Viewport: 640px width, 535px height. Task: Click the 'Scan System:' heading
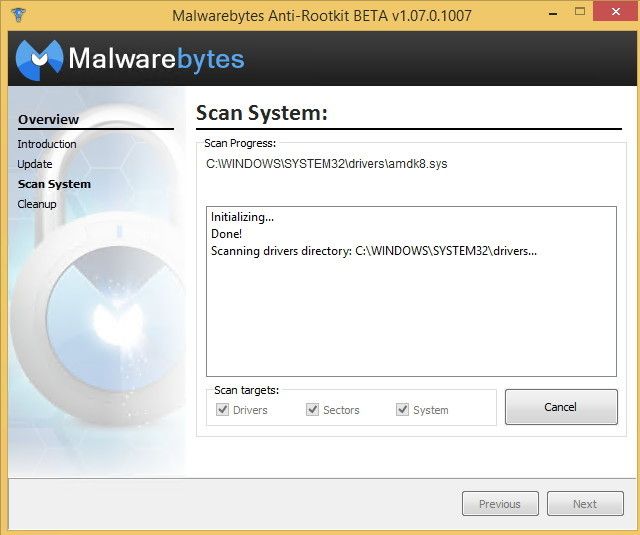coord(262,113)
